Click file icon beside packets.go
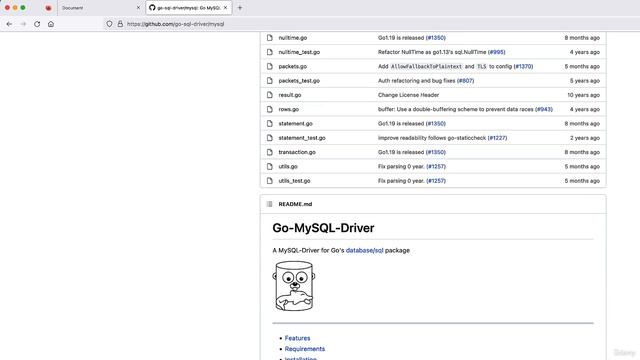640x360 pixels. 269,66
